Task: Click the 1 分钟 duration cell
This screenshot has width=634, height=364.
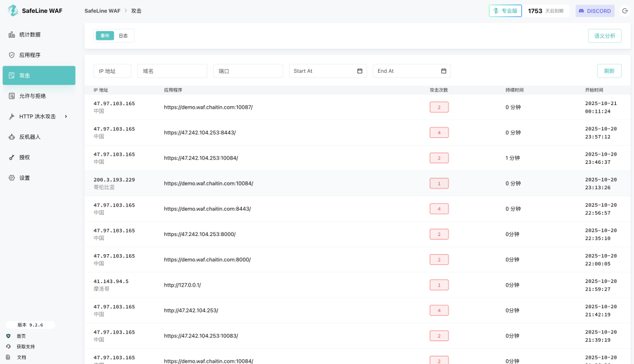Action: (512, 158)
